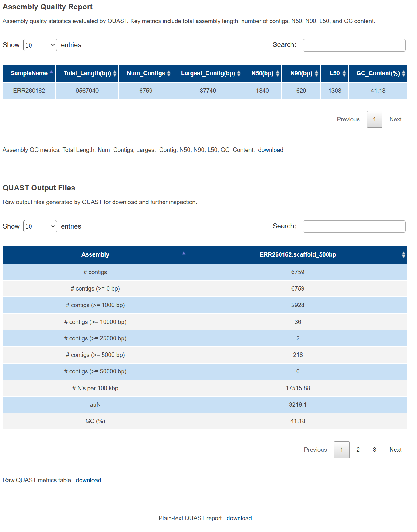Click the value 17515.88

298,388
